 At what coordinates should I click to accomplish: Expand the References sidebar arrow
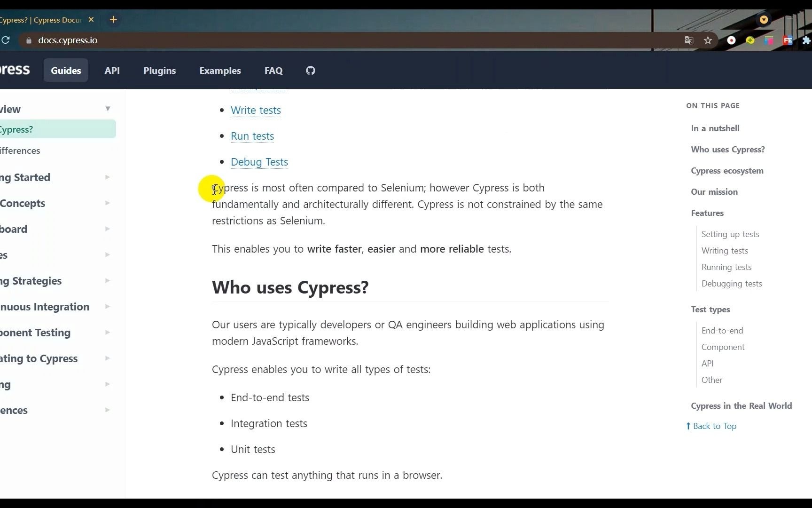coord(108,410)
